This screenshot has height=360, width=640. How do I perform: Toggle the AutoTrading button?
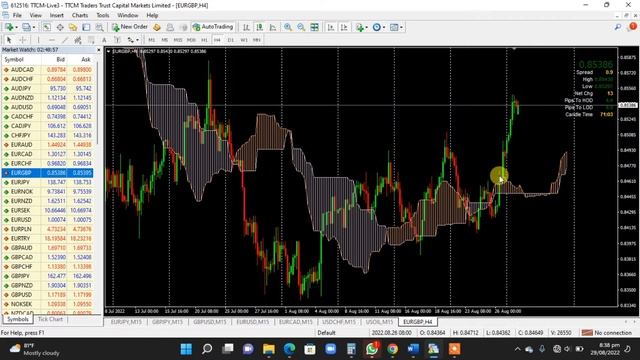pos(213,27)
